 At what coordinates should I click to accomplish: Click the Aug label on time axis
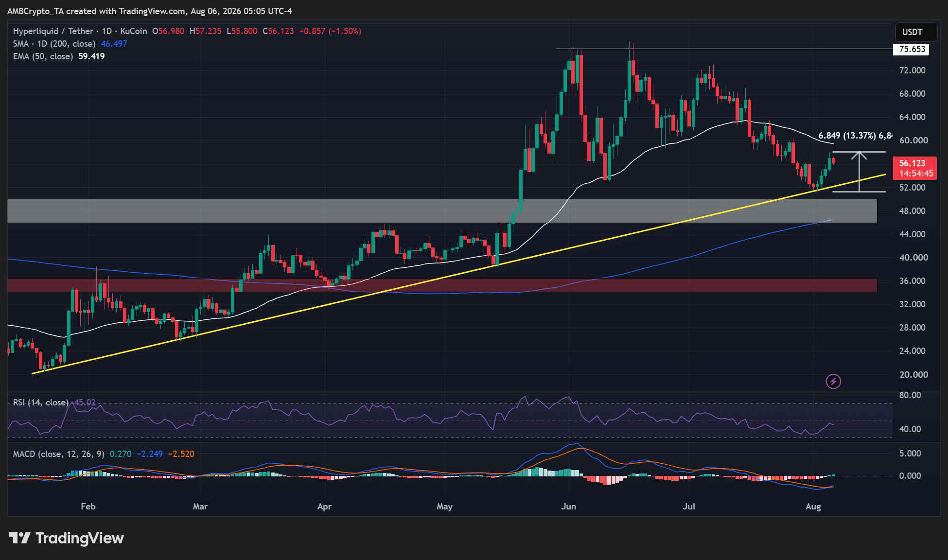(x=813, y=507)
